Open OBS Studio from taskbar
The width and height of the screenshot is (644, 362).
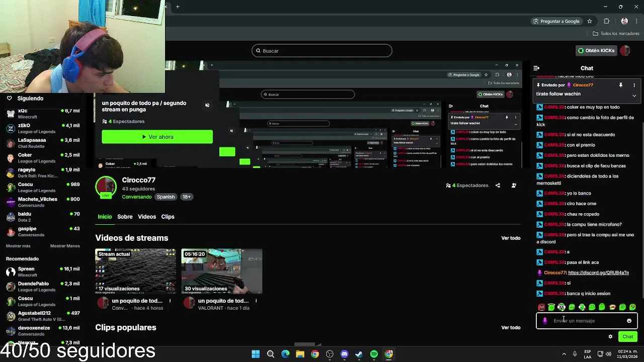(330, 354)
